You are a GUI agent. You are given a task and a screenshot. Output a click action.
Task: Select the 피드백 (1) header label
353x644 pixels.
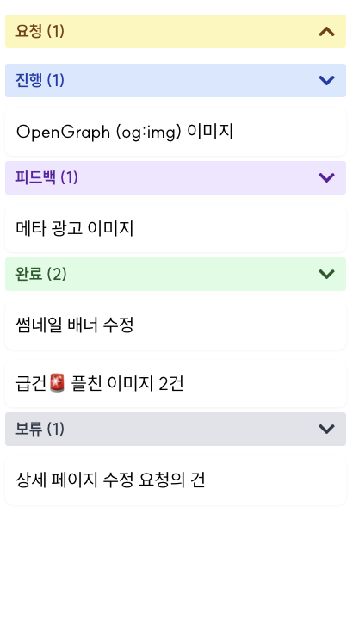click(x=46, y=177)
